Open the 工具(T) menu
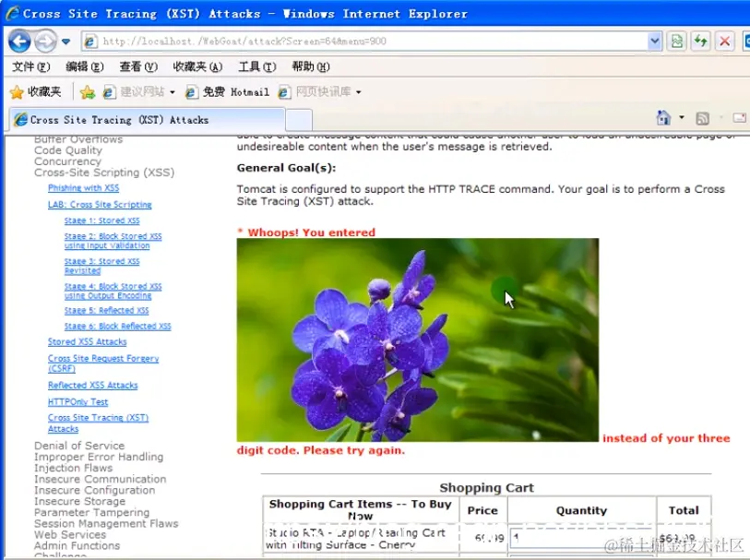This screenshot has width=750, height=560. pos(257,66)
